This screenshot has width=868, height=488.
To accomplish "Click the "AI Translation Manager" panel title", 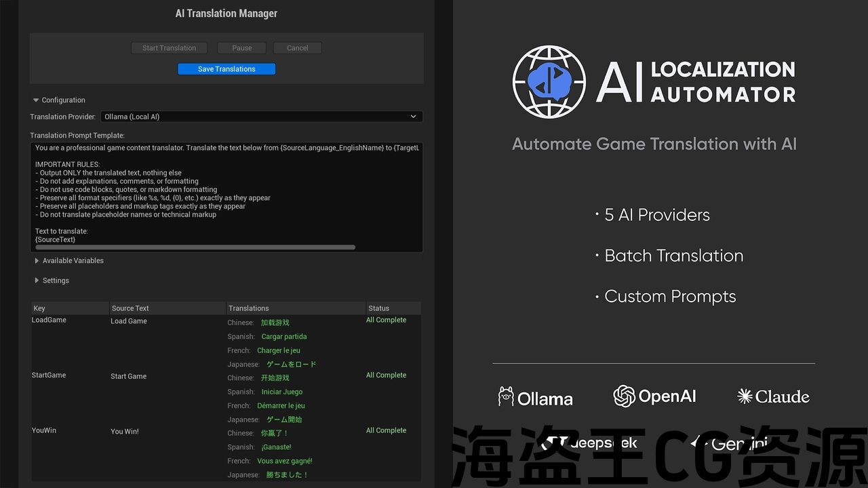I will pos(226,14).
